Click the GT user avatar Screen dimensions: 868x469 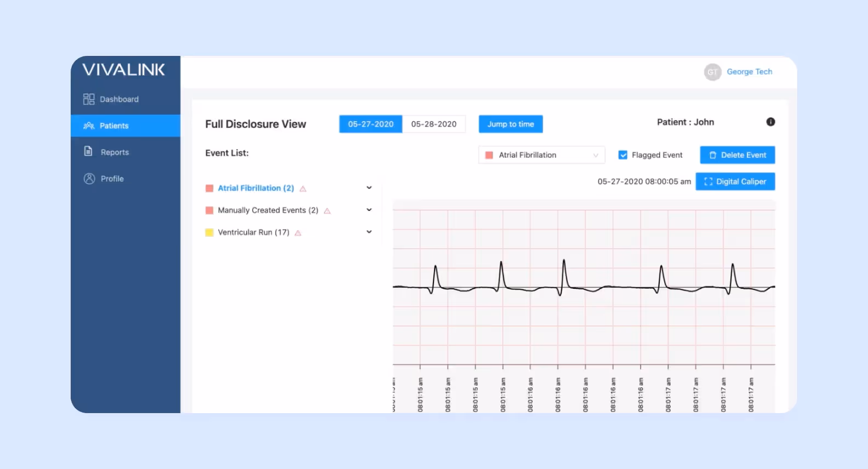(712, 72)
